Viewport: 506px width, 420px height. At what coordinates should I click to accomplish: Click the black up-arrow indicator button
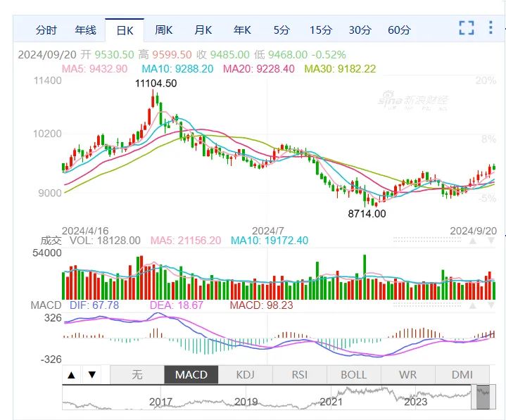pos(72,374)
